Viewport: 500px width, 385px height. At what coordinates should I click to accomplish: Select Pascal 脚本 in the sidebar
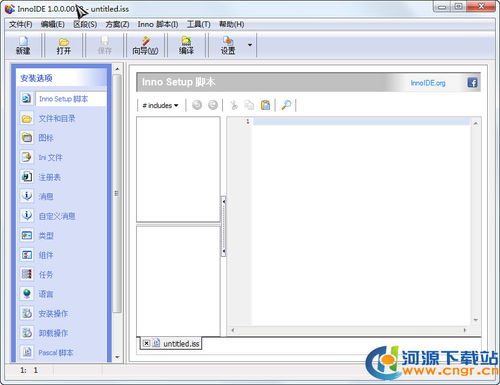point(56,352)
